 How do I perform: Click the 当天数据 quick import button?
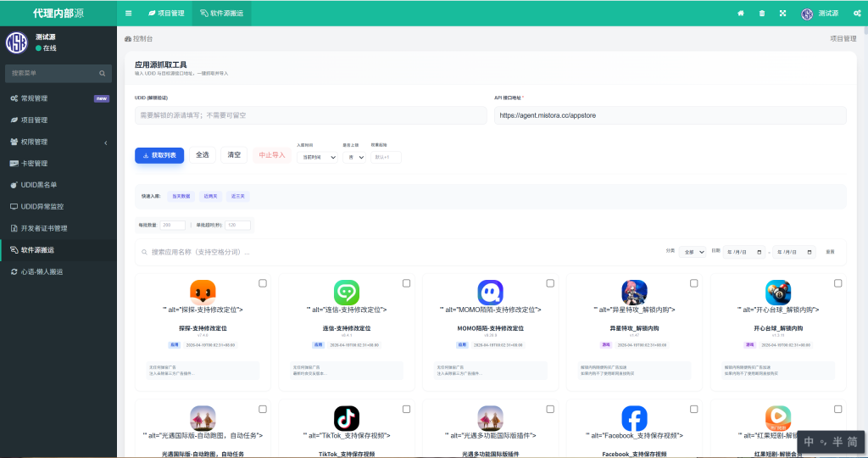point(181,196)
